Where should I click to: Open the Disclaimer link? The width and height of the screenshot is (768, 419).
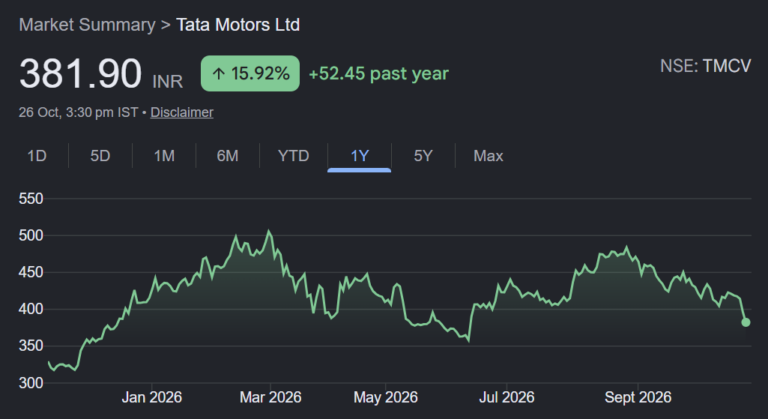tap(182, 112)
